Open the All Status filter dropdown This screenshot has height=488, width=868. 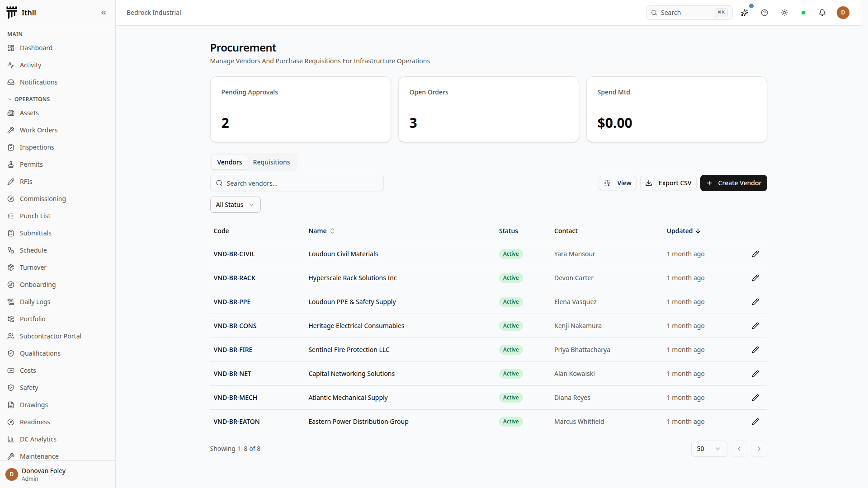pos(235,205)
